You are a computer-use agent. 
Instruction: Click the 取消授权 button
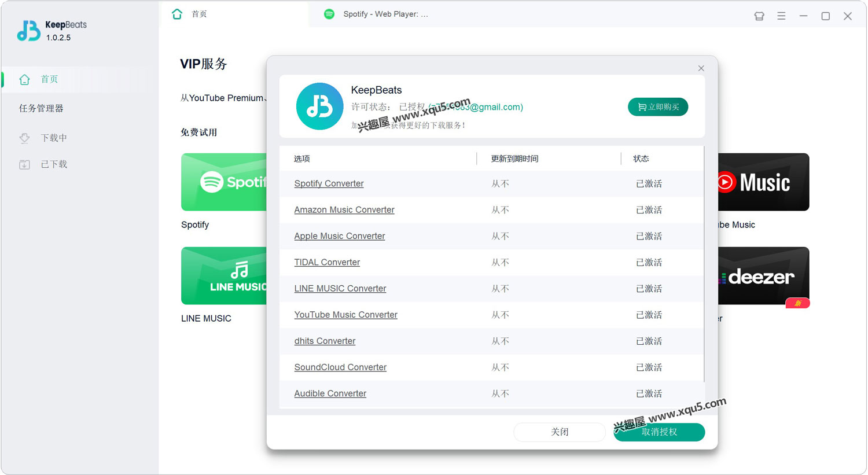tap(659, 432)
